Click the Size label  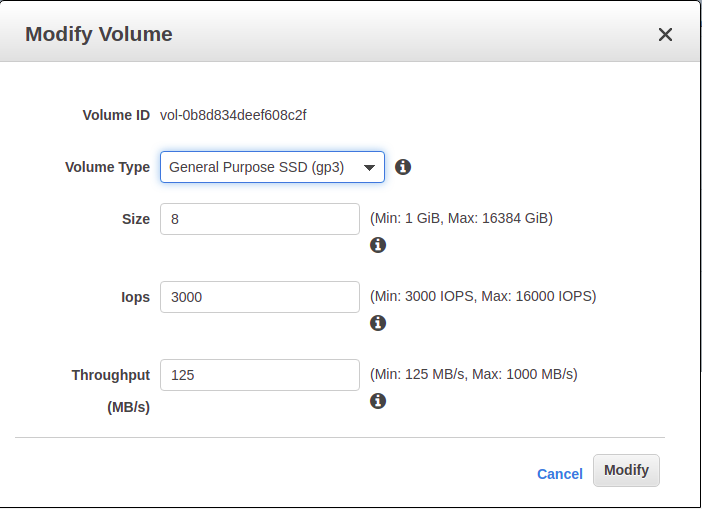[136, 219]
